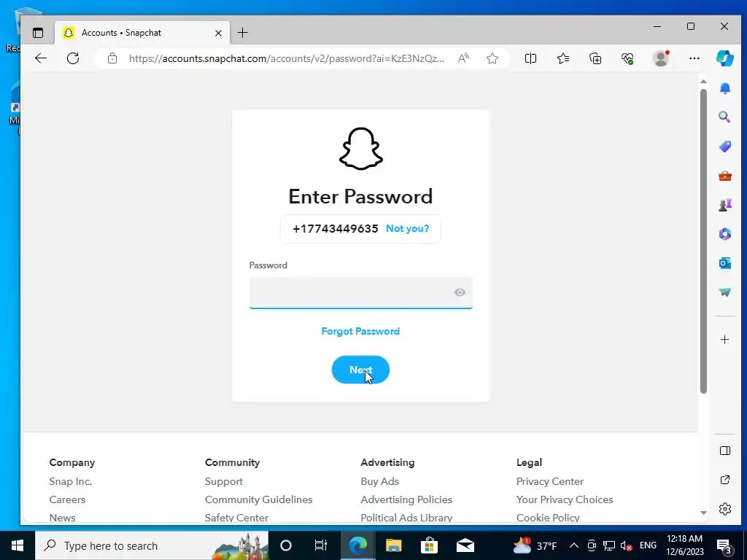Open a new browser tab
747x560 pixels.
pos(242,32)
